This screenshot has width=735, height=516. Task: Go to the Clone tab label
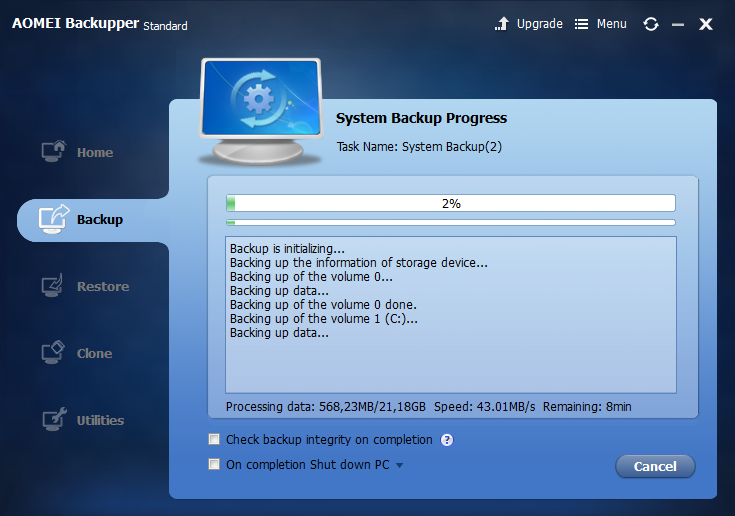(x=94, y=353)
